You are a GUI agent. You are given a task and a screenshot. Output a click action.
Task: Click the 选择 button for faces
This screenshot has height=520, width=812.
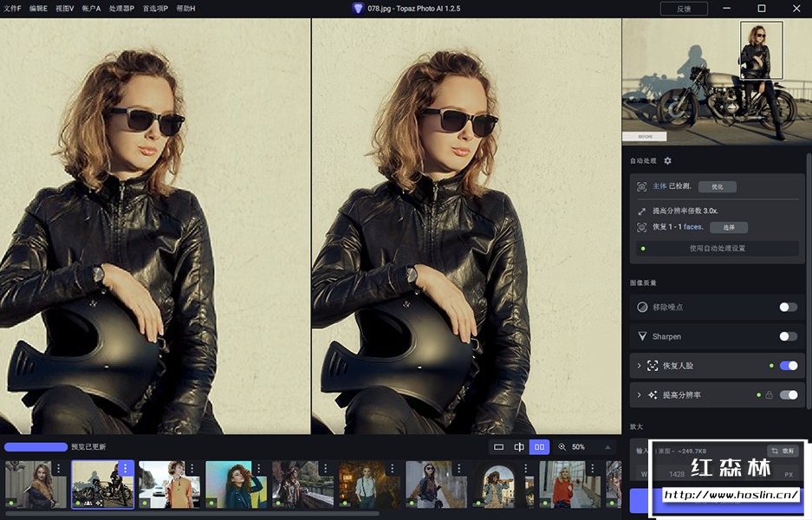[728, 228]
